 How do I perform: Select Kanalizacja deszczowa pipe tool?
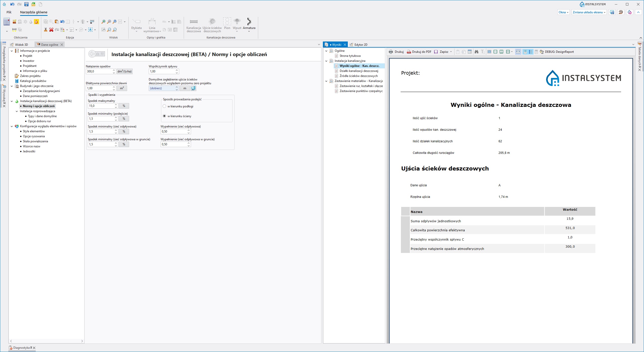click(194, 25)
